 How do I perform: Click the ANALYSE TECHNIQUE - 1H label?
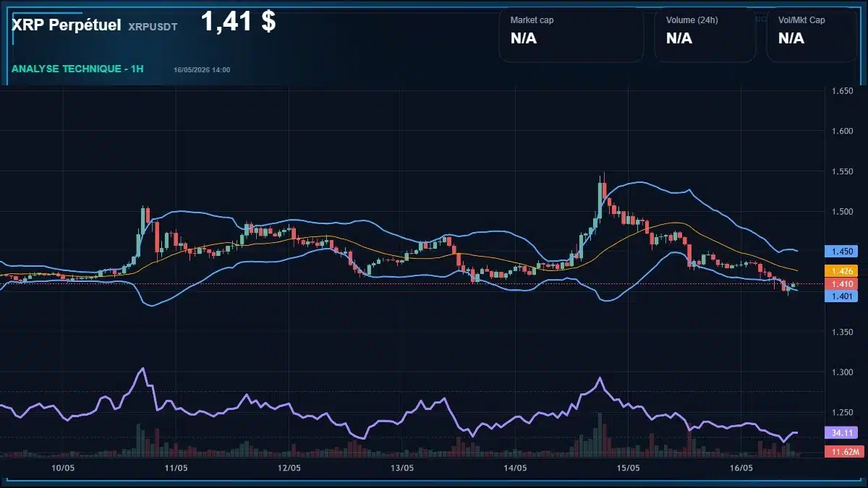[77, 69]
